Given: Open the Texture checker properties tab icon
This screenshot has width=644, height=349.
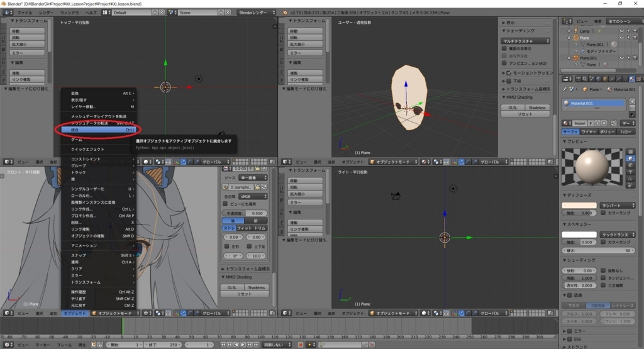Looking at the screenshot, I should point(638,79).
